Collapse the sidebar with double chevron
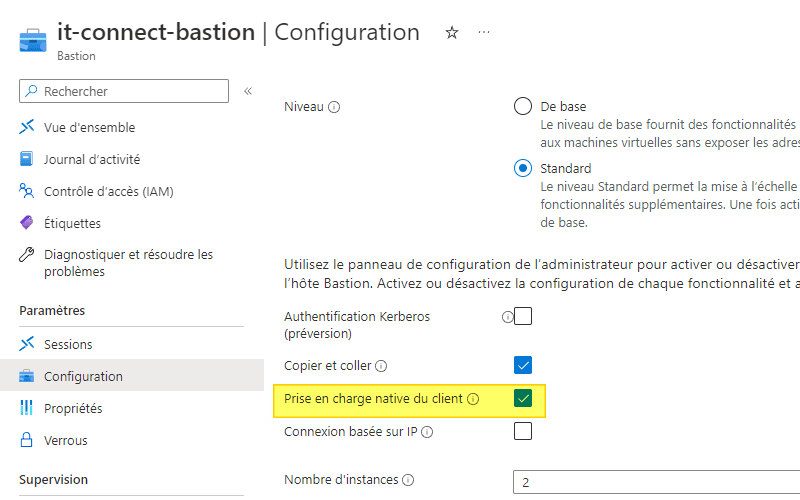The image size is (800, 500). (248, 91)
